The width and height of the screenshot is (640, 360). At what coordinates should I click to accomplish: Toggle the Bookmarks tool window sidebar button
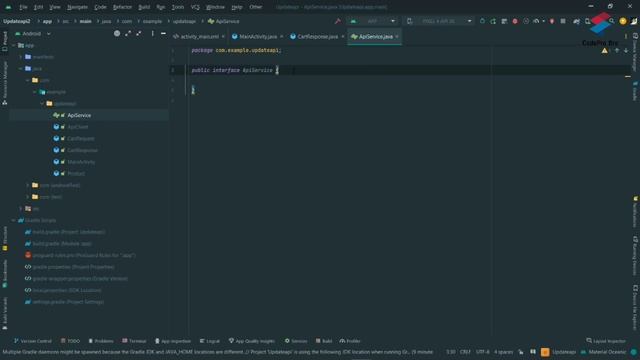click(4, 273)
